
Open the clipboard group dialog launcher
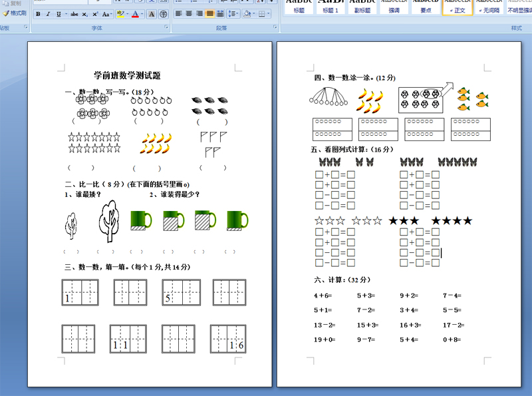[26, 27]
